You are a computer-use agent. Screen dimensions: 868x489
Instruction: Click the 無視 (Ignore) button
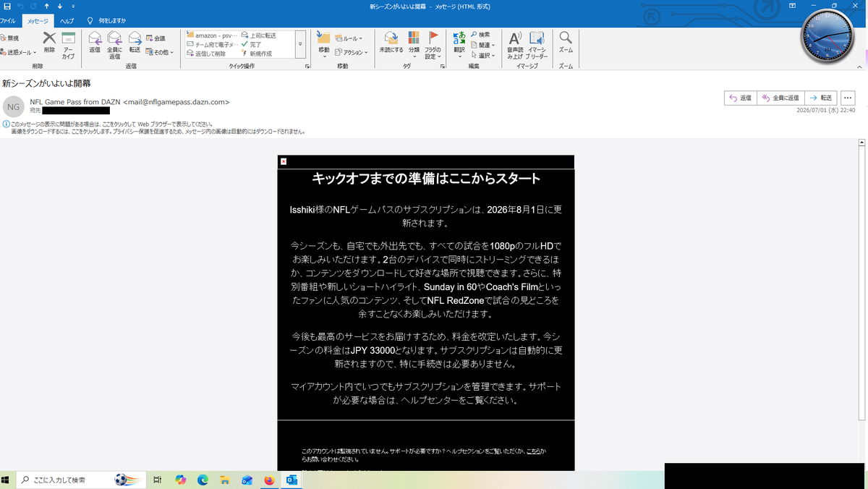pyautogui.click(x=10, y=38)
